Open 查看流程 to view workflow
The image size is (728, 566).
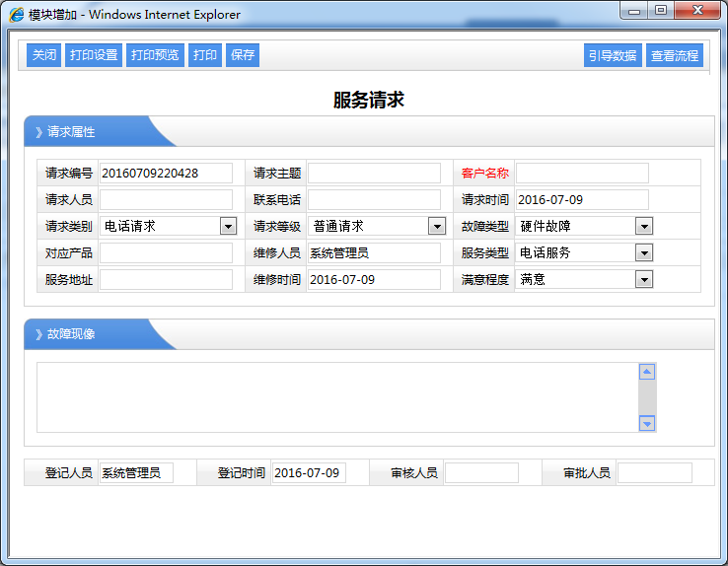click(675, 56)
